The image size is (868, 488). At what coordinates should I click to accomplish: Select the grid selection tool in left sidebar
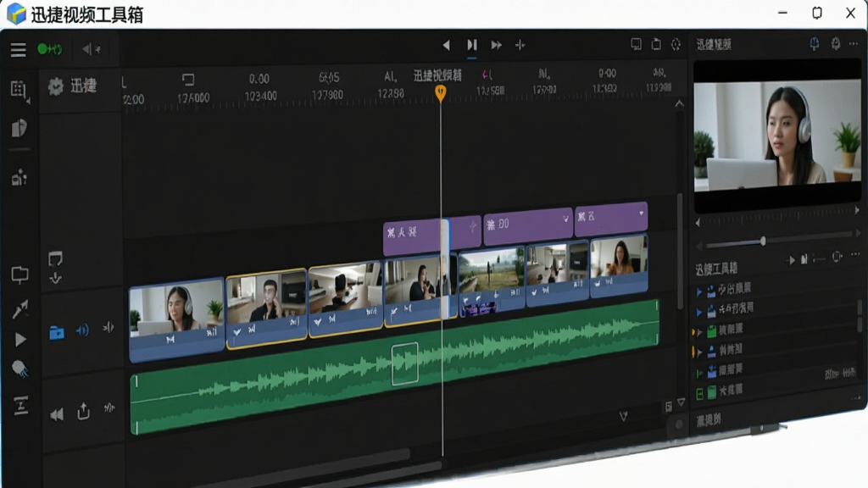[x=19, y=90]
